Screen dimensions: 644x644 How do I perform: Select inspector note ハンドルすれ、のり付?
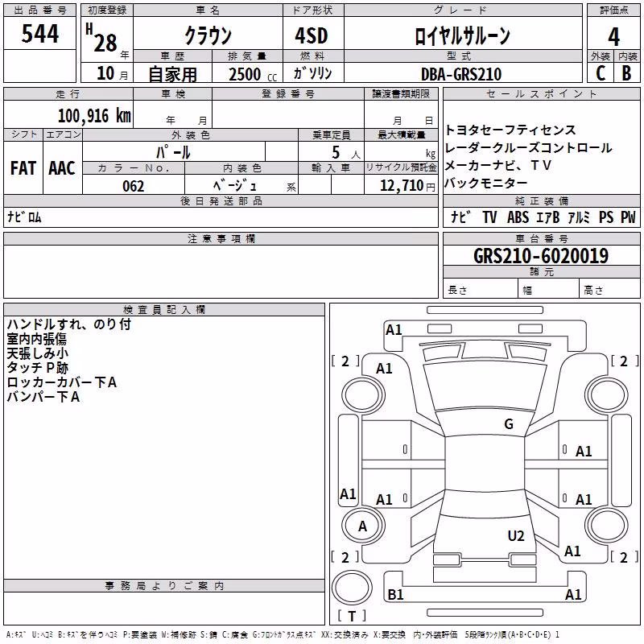coord(69,324)
